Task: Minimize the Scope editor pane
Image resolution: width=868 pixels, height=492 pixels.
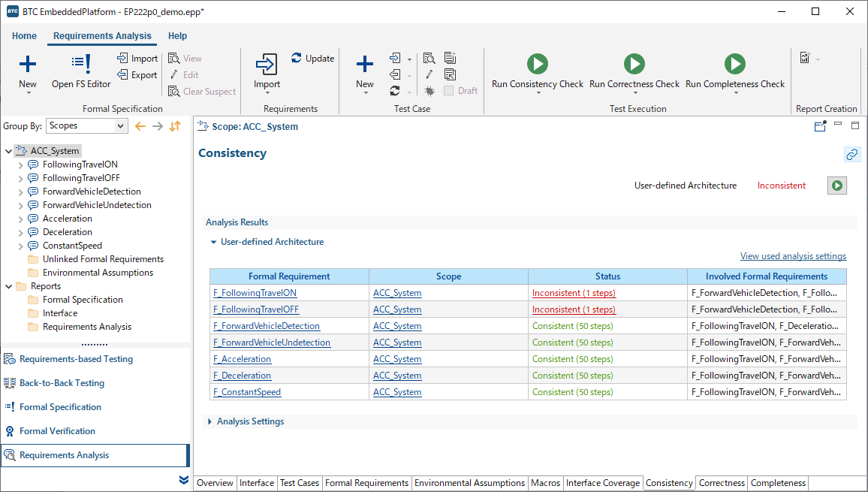Action: point(838,124)
